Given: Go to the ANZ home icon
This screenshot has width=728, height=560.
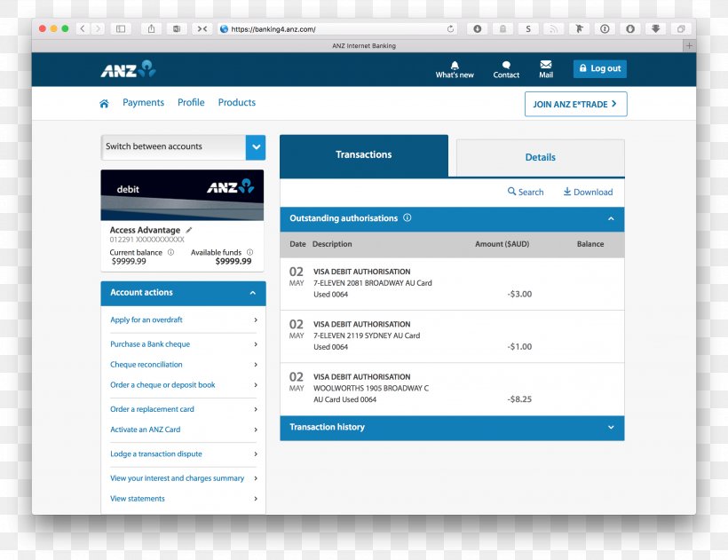Looking at the screenshot, I should pyautogui.click(x=104, y=104).
